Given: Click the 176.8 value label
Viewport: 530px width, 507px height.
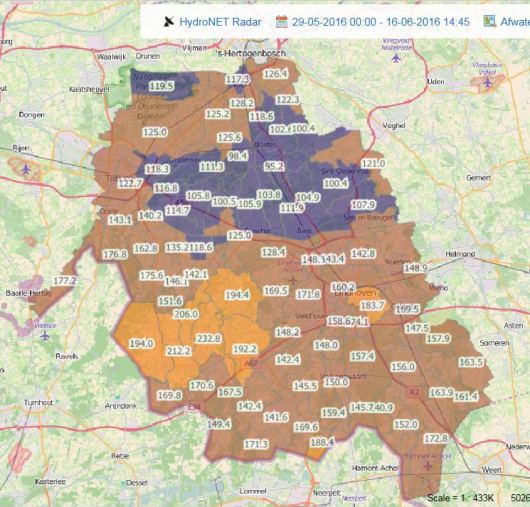Looking at the screenshot, I should pos(115,254).
